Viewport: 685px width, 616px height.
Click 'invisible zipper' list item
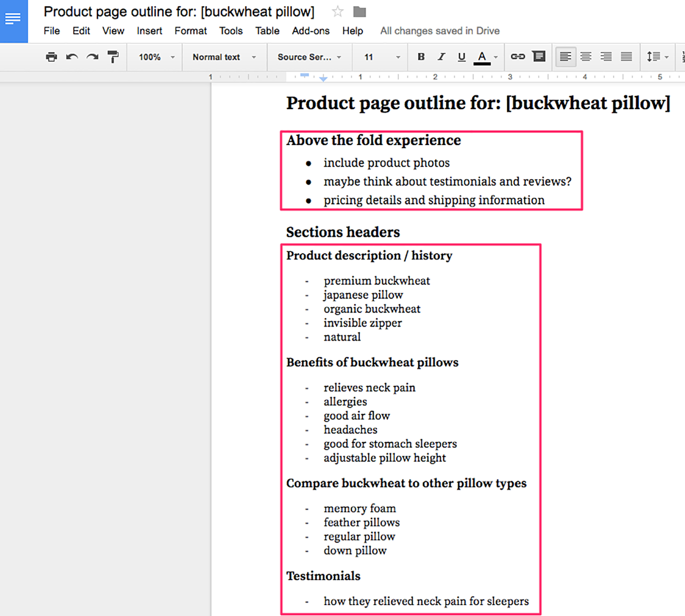(x=363, y=323)
